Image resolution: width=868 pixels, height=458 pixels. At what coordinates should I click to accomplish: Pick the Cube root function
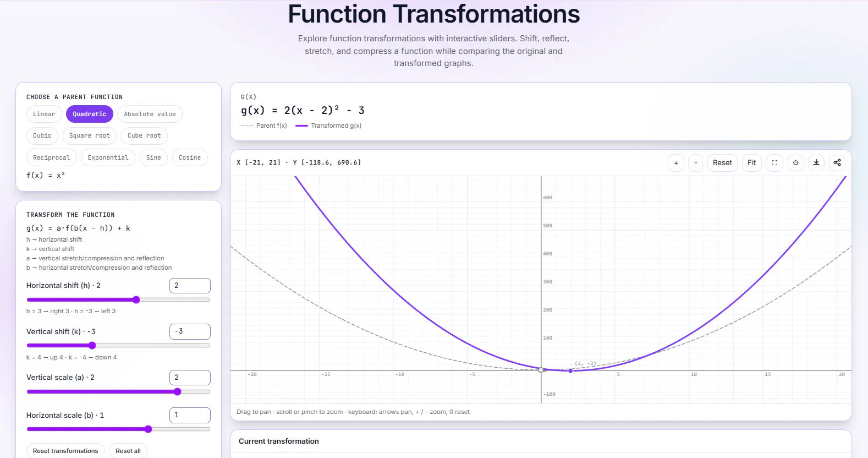(x=144, y=135)
